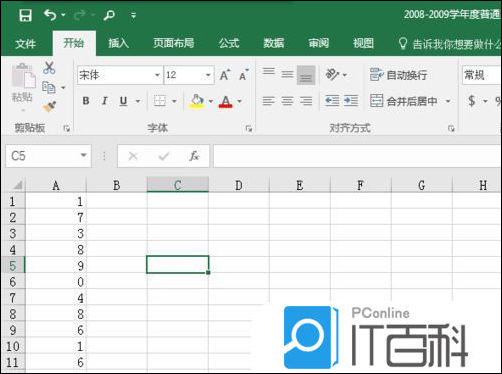Open the text orientation button
This screenshot has width=502, height=374.
pyautogui.click(x=332, y=74)
